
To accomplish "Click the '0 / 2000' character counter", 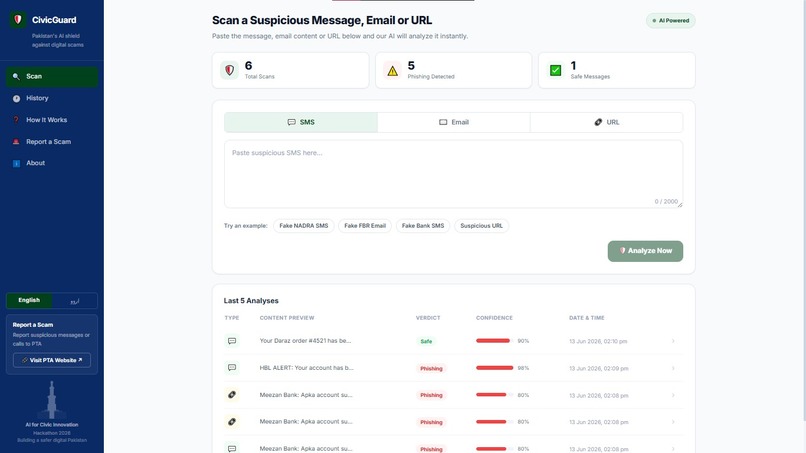I will point(666,202).
